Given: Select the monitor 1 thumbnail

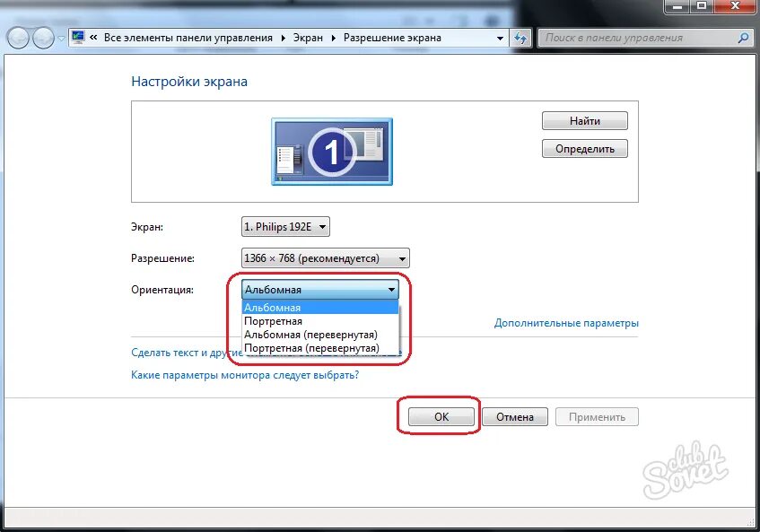Looking at the screenshot, I should point(332,152).
